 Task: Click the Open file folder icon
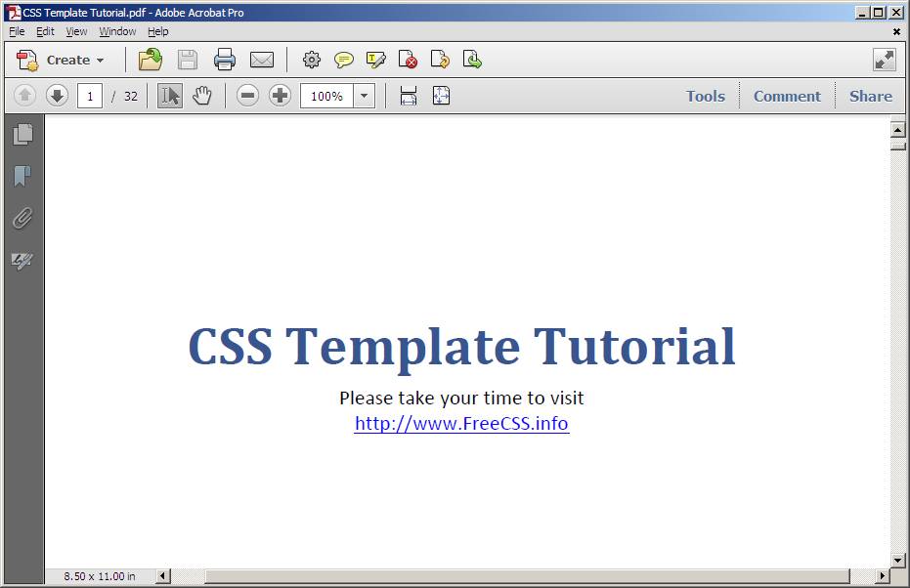coord(151,61)
